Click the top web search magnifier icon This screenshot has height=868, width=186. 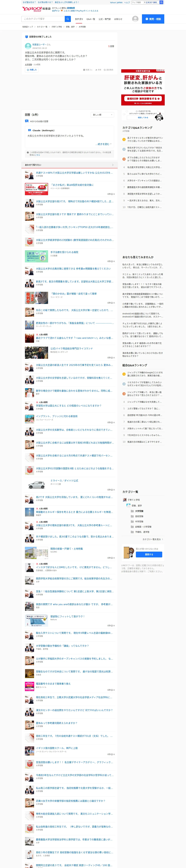161,2
